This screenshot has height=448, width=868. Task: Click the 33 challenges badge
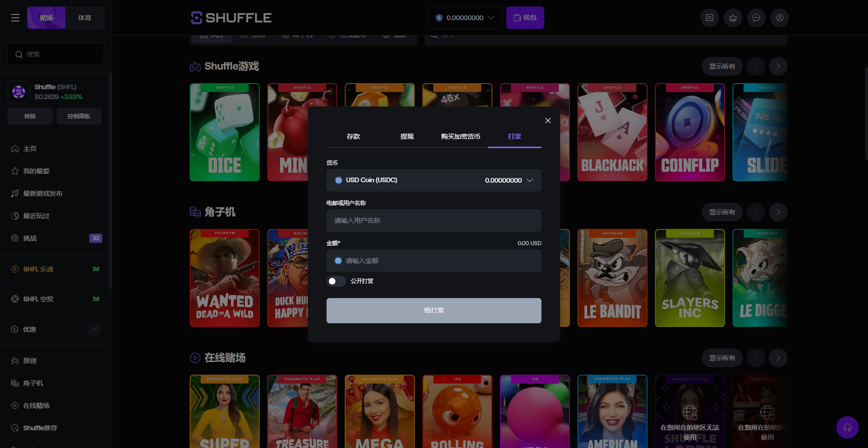click(x=96, y=238)
